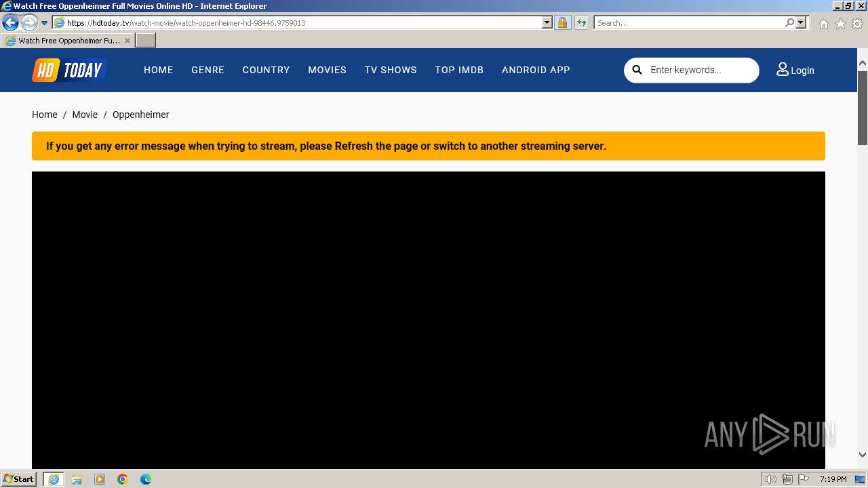Open the HOME menu item
Screen dimensions: 868x488
tap(159, 70)
